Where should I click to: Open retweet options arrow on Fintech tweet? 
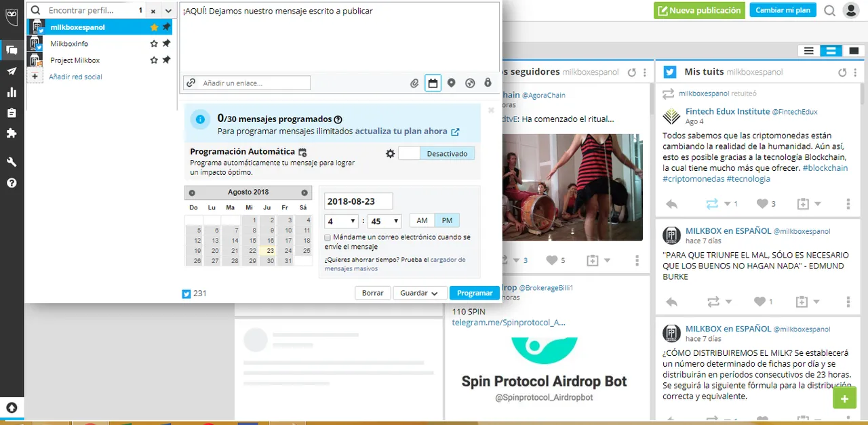coord(727,204)
